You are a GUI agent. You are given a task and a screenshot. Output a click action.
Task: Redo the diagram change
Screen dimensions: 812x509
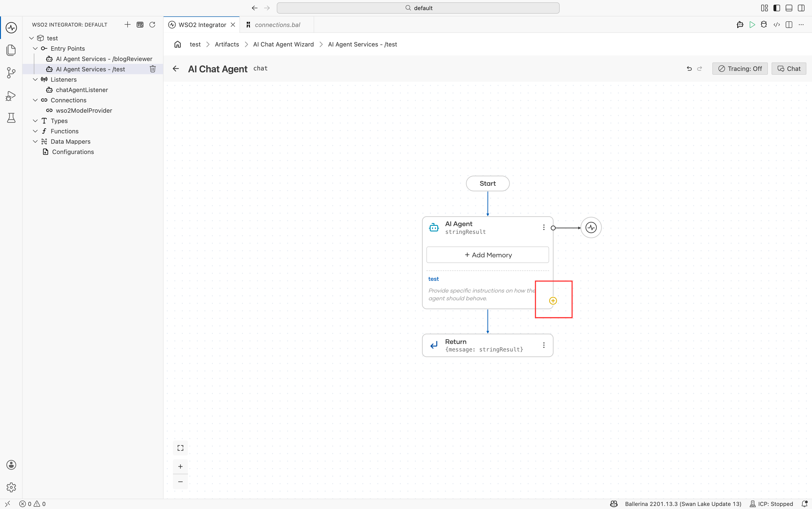click(x=699, y=69)
